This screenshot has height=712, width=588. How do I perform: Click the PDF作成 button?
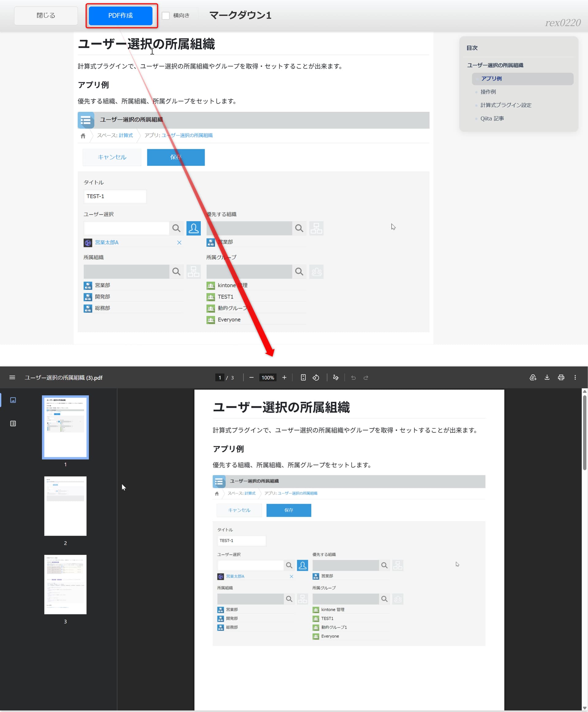121,16
